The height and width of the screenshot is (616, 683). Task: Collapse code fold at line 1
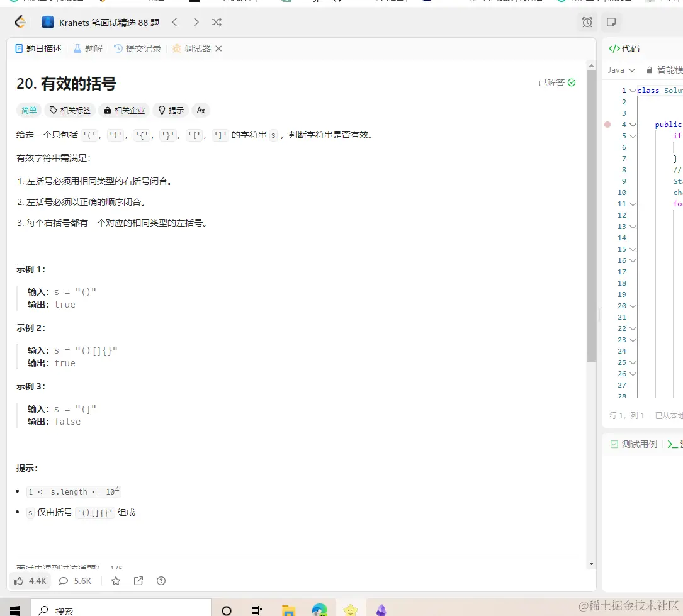[633, 91]
